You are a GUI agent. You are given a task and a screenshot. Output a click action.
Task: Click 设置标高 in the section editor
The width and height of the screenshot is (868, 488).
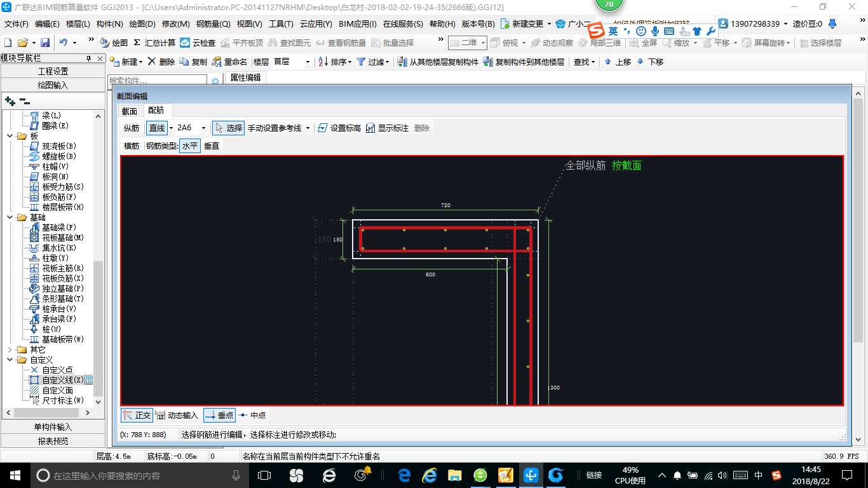(x=339, y=128)
